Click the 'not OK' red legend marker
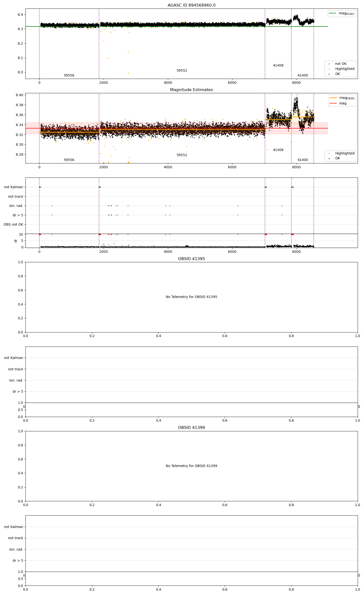The image size is (364, 595). [x=329, y=64]
